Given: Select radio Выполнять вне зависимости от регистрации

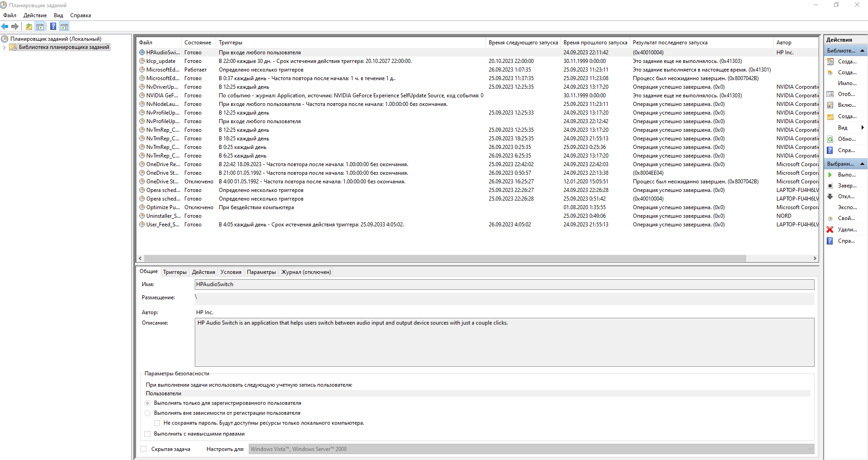Looking at the screenshot, I should point(148,413).
